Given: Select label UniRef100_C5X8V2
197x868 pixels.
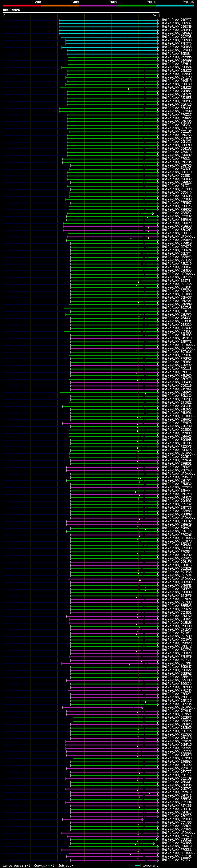Looking at the screenshot, I should pyautogui.click(x=177, y=118).
